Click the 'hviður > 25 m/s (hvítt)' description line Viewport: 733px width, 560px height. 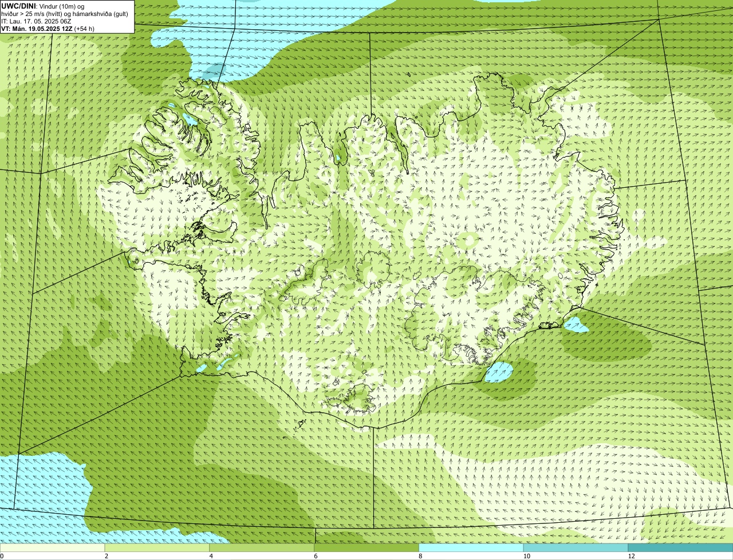tap(65, 14)
